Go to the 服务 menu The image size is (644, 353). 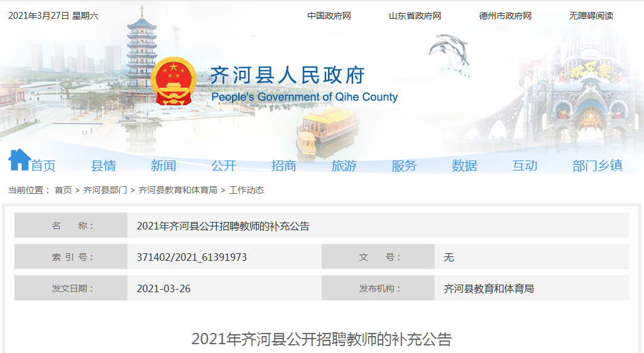click(404, 166)
